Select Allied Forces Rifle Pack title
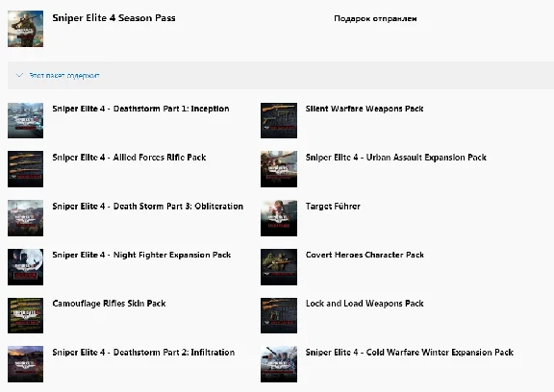The image size is (554, 392). tap(129, 158)
